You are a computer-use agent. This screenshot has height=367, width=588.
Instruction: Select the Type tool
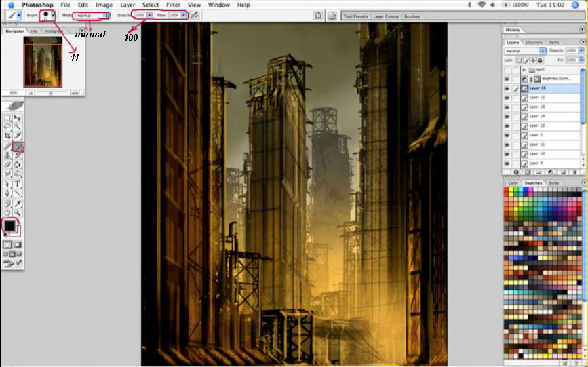[17, 184]
